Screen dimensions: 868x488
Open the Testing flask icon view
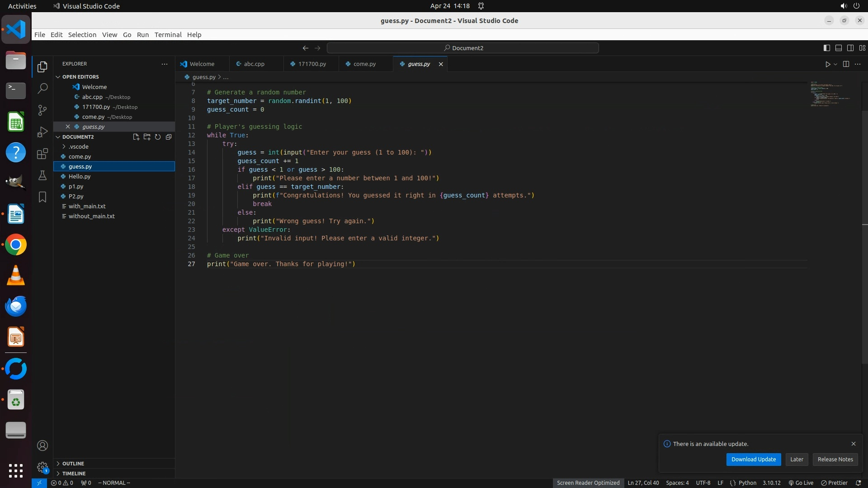(42, 175)
